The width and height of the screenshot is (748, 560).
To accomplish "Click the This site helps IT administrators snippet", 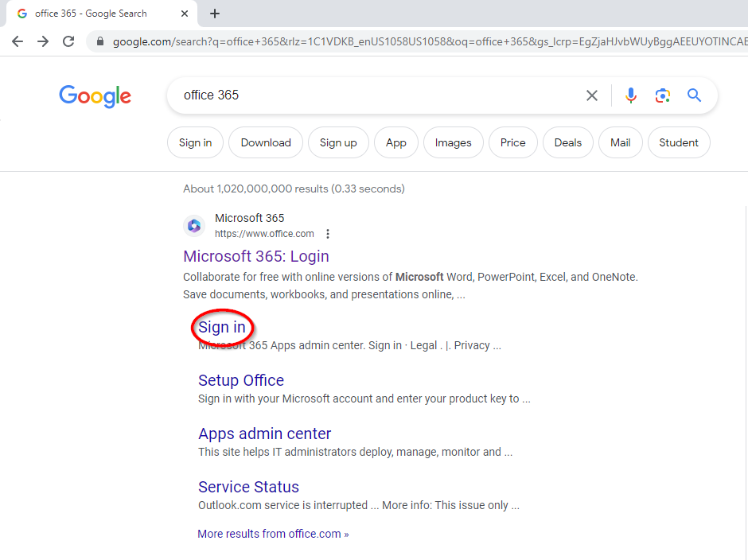I will pos(355,452).
